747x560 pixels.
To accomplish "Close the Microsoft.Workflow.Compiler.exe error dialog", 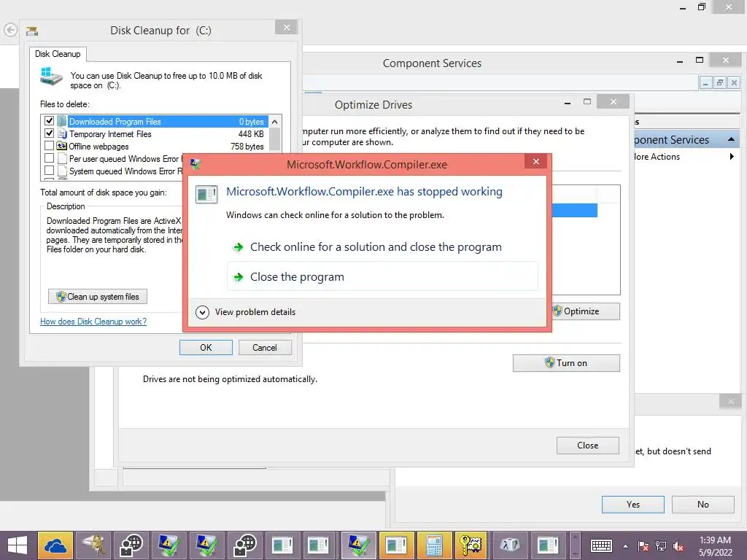I will (x=536, y=161).
